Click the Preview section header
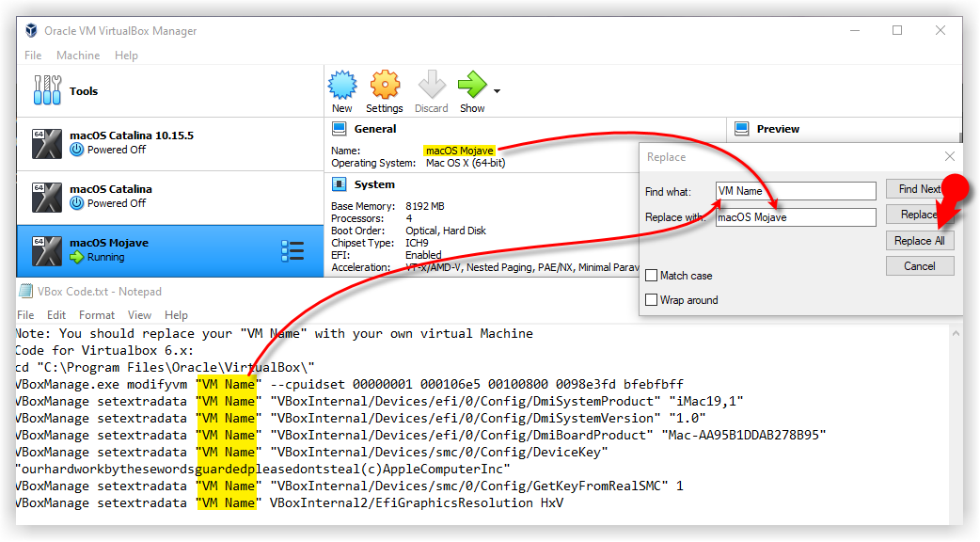The width and height of the screenshot is (980, 542). [x=778, y=129]
